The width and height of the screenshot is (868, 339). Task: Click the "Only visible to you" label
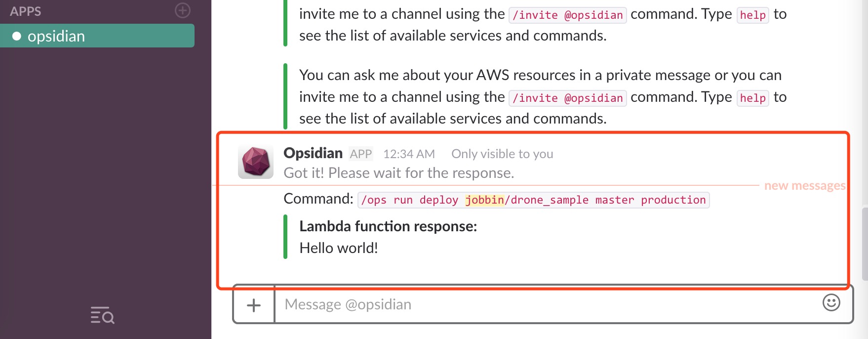502,154
